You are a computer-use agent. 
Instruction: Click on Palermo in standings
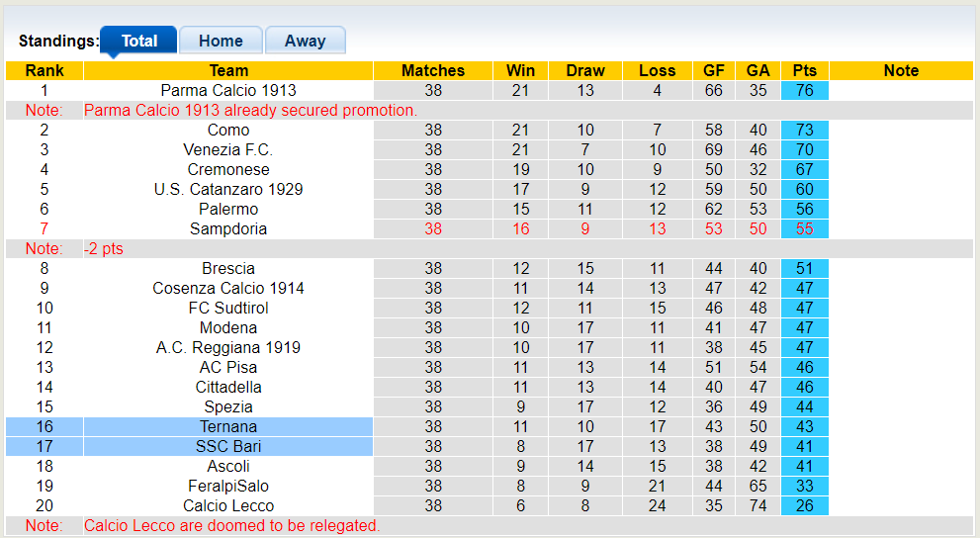[x=228, y=209]
